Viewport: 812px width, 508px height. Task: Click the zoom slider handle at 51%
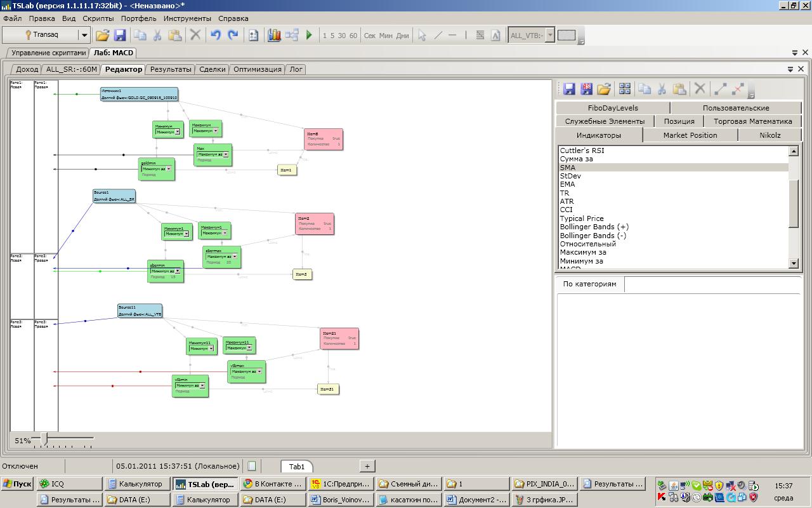[x=44, y=439]
